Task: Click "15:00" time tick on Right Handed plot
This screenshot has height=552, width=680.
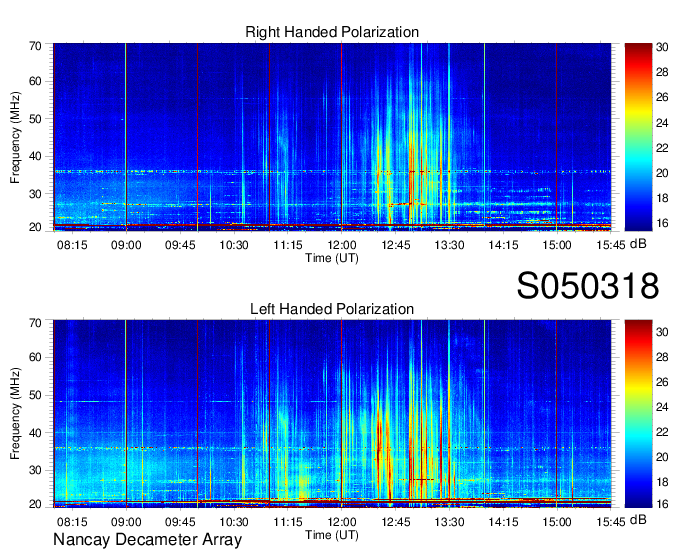Action: (x=557, y=245)
